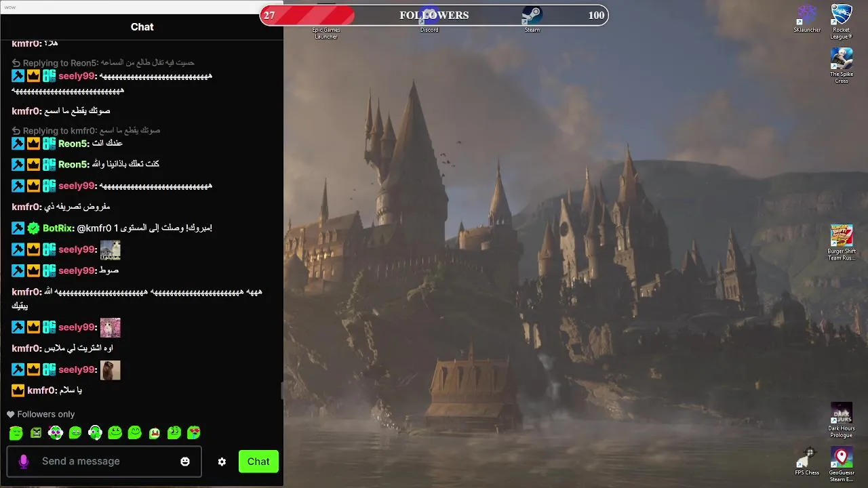Click crown badge beside kmfr0 'يا سلام'
Image resolution: width=868 pixels, height=488 pixels.
point(18,390)
